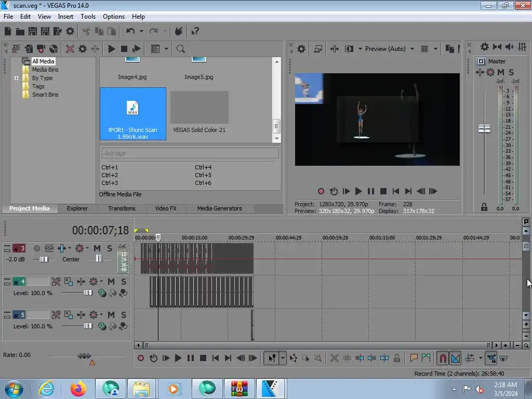Click the Save project icon

point(33,31)
